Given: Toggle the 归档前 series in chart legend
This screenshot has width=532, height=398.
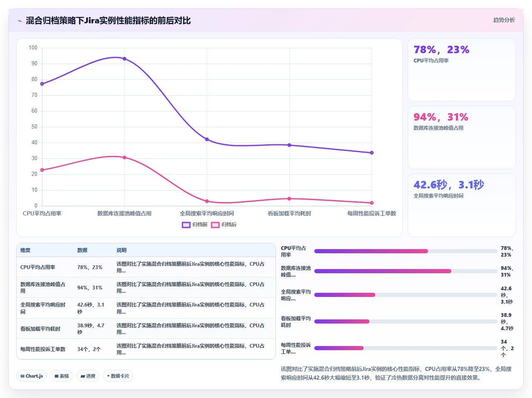Looking at the screenshot, I should click(x=195, y=225).
